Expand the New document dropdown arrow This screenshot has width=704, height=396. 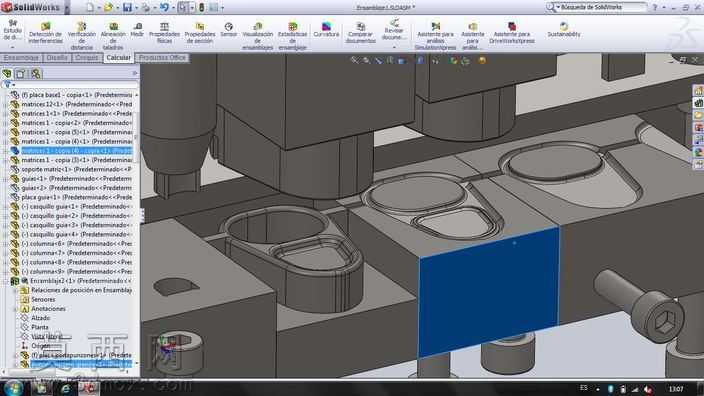pos(98,8)
